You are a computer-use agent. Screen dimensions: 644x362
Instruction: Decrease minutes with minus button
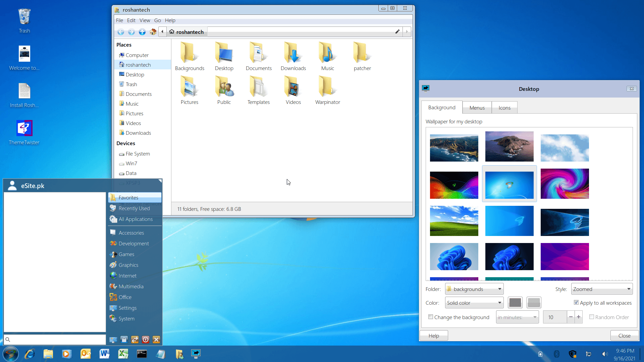tap(571, 317)
